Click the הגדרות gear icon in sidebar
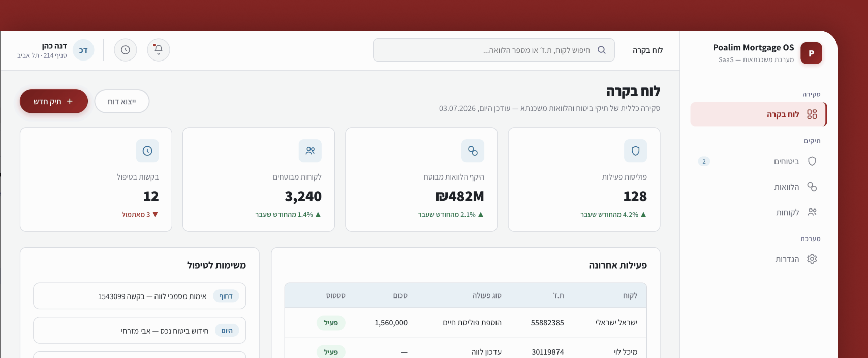868x358 pixels. tap(812, 259)
